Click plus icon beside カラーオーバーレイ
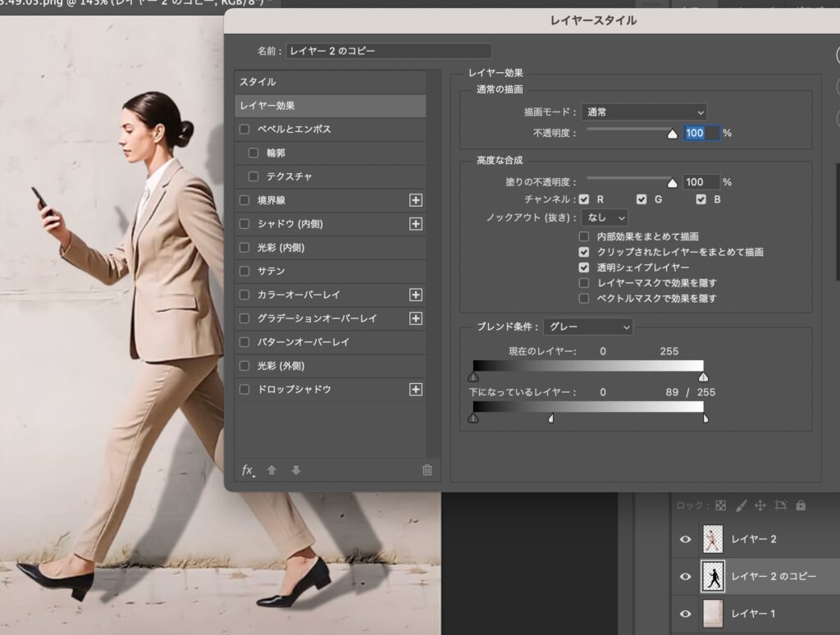The image size is (840, 635). (x=415, y=295)
